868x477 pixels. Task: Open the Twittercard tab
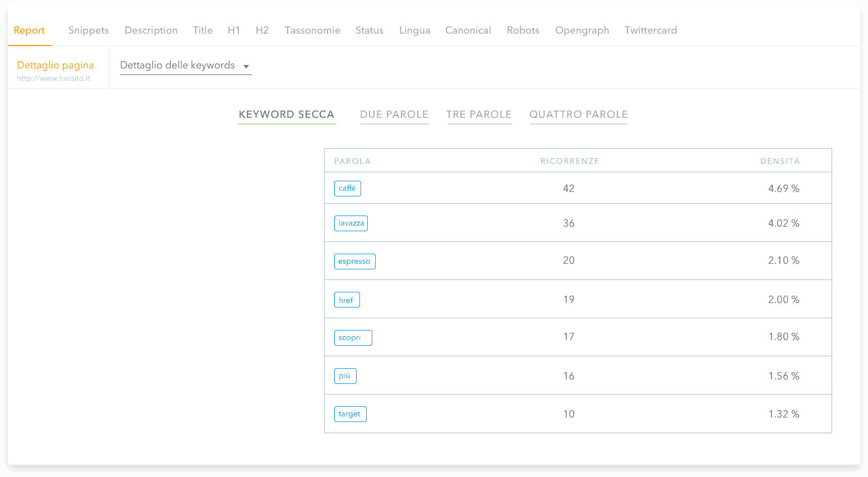pos(651,30)
